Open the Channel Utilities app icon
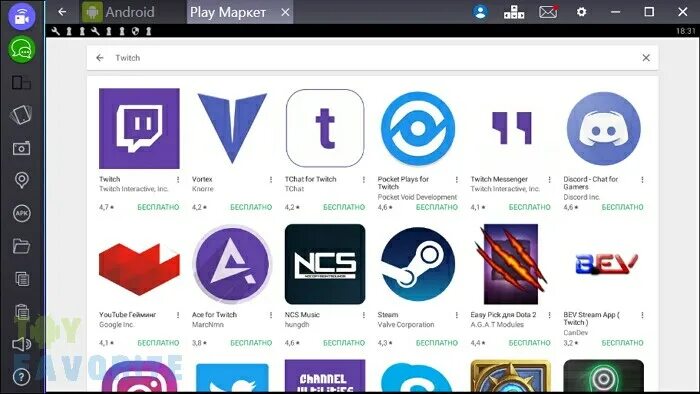The image size is (700, 394). [x=325, y=376]
